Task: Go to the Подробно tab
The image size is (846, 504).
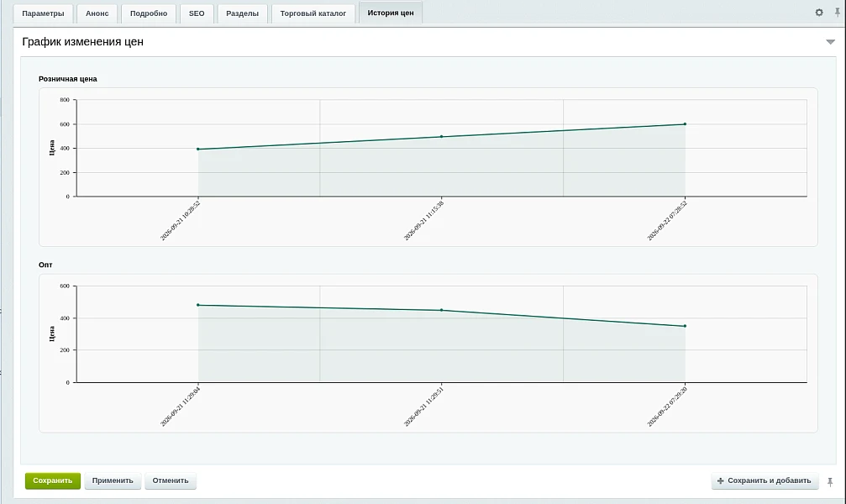Action: 149,13
